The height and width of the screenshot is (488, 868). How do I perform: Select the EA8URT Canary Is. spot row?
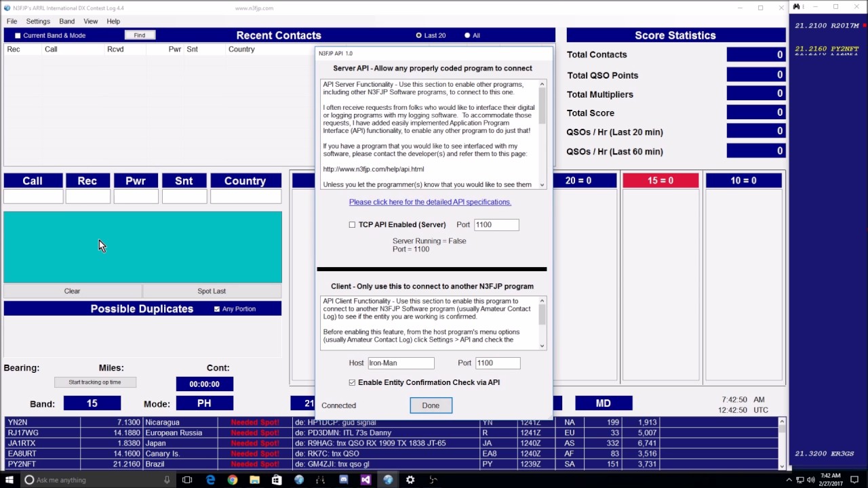(392, 453)
